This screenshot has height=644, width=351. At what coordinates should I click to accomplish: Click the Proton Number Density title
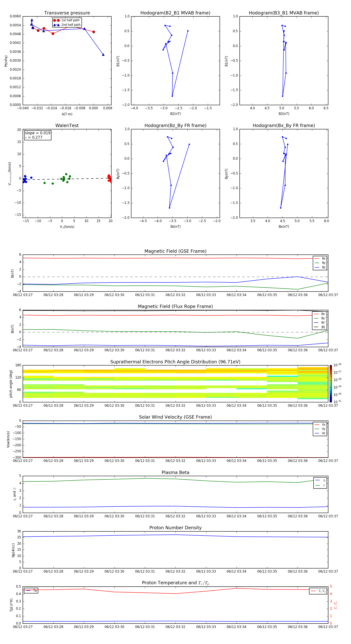pos(175,528)
